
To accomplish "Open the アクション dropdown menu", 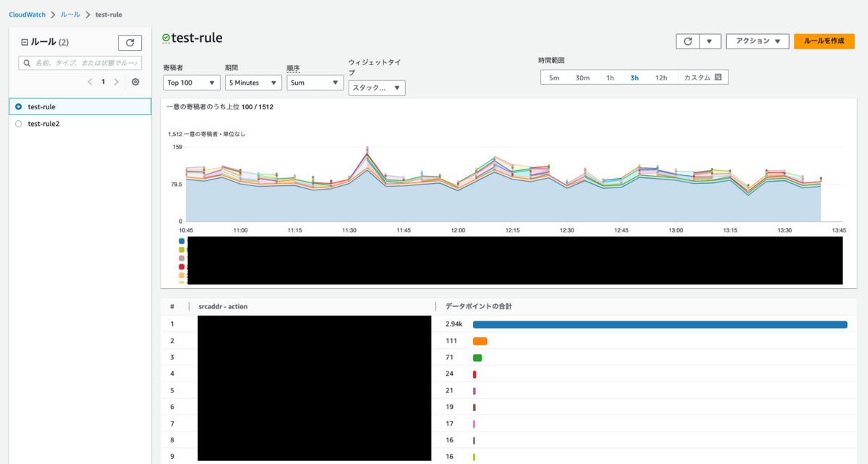I will tap(757, 41).
